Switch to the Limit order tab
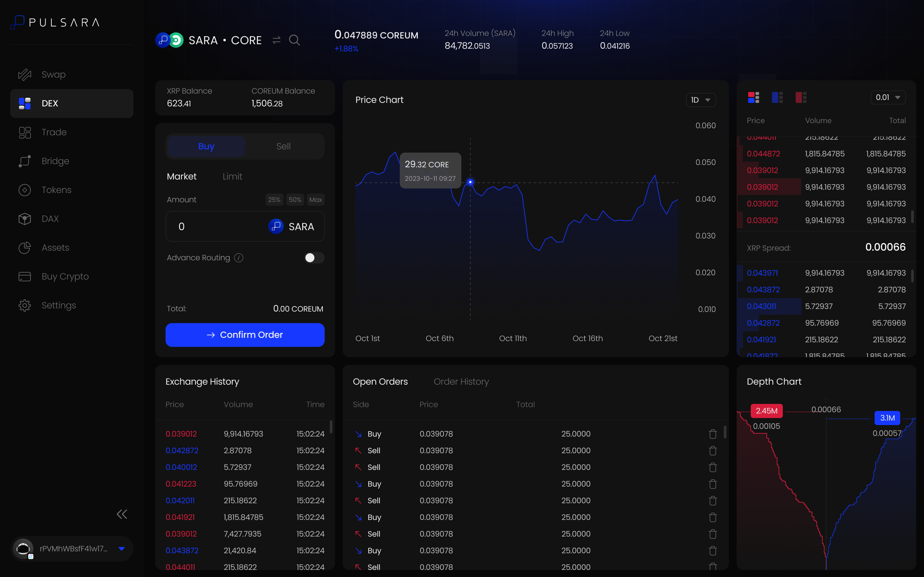This screenshot has width=924, height=577. click(232, 176)
